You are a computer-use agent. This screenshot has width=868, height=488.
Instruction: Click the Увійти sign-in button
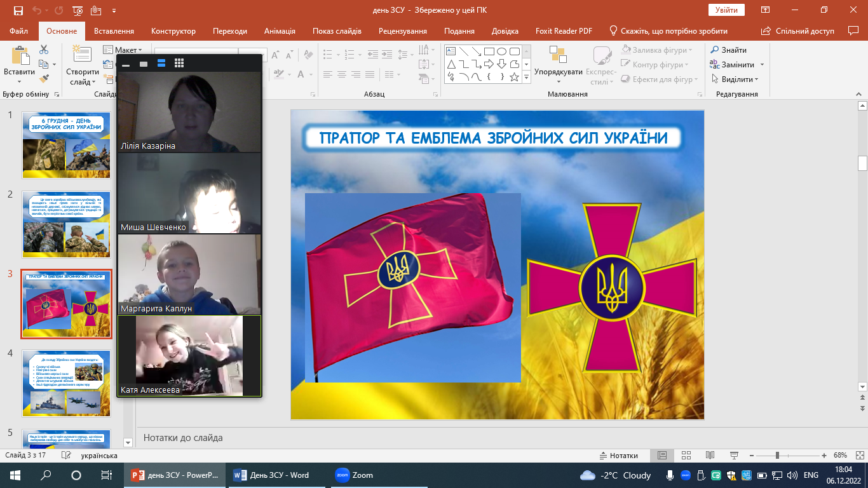click(726, 10)
